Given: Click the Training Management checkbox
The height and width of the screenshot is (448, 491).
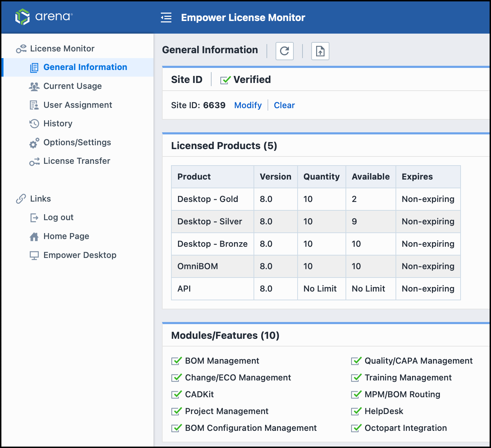Looking at the screenshot, I should (356, 378).
